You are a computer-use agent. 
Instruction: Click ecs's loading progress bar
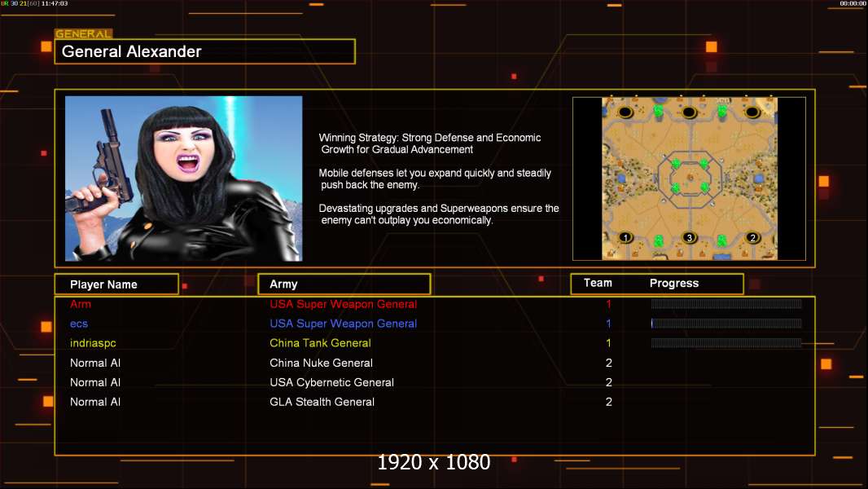[x=726, y=324]
